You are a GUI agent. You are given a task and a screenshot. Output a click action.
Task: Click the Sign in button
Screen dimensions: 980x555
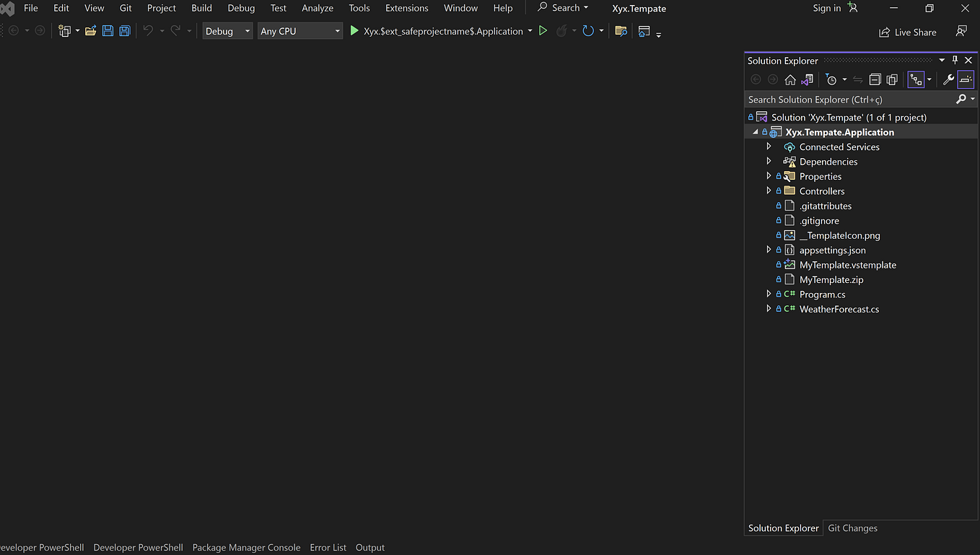click(826, 8)
